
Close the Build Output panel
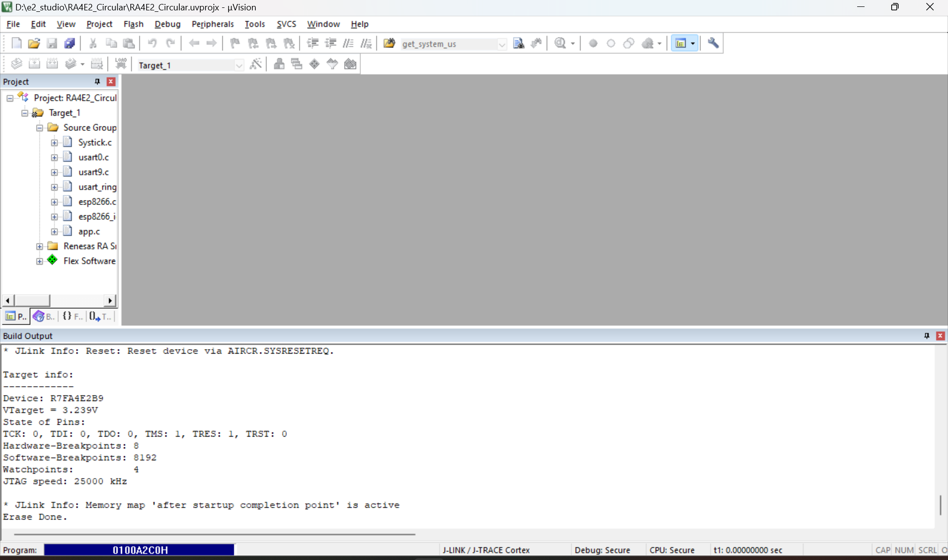[941, 336]
